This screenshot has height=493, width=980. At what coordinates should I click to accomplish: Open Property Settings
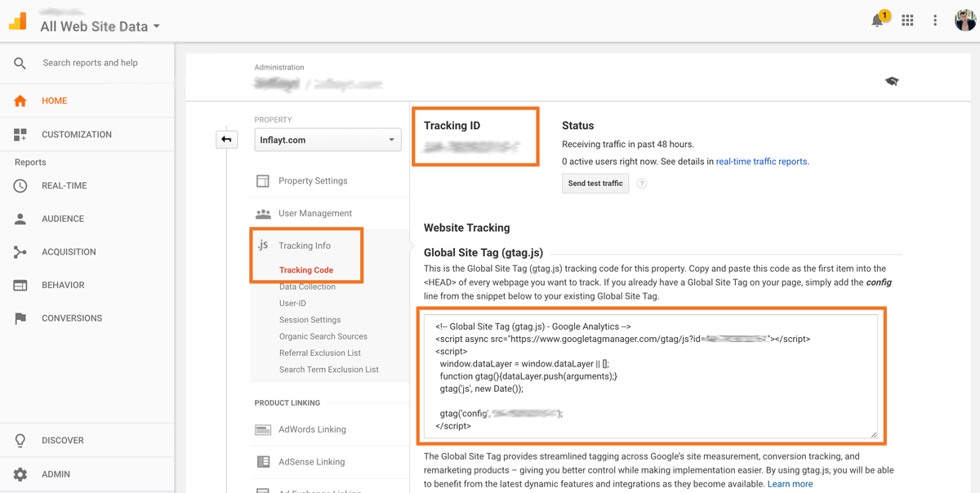313,181
